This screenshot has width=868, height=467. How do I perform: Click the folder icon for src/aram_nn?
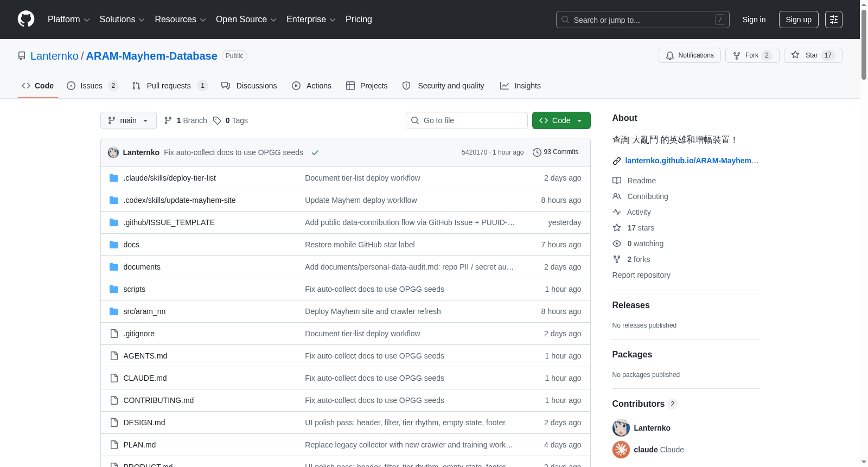(114, 311)
